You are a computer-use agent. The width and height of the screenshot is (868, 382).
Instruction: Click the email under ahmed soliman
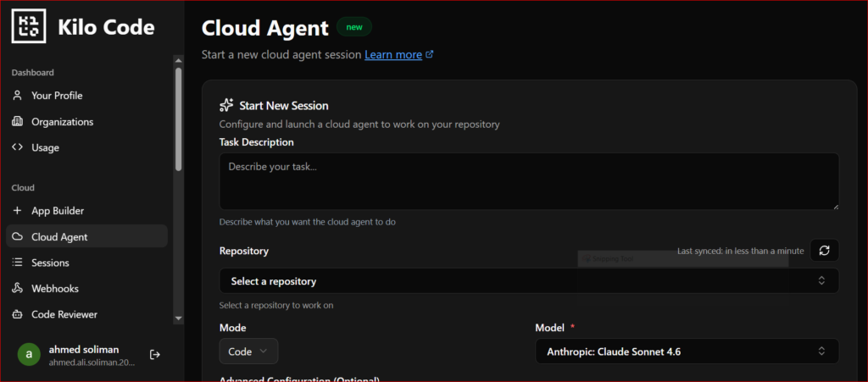click(x=92, y=363)
